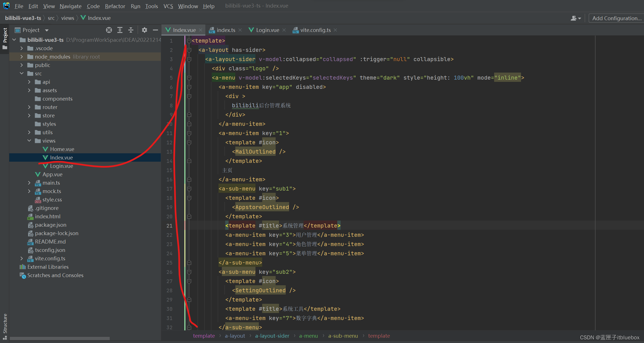644x343 pixels.
Task: Expand the node_modules folder
Action: click(x=22, y=57)
